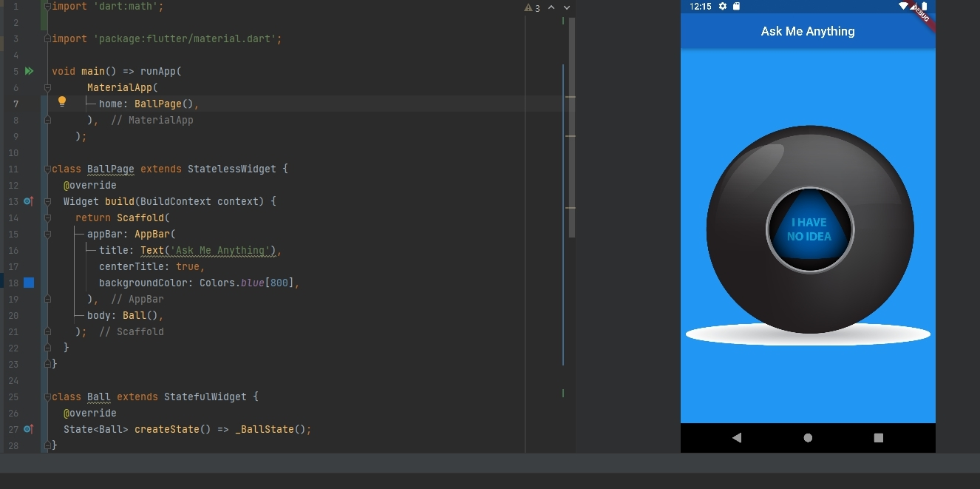This screenshot has height=489, width=980.
Task: Click the closing fold marker on line 19
Action: click(47, 299)
